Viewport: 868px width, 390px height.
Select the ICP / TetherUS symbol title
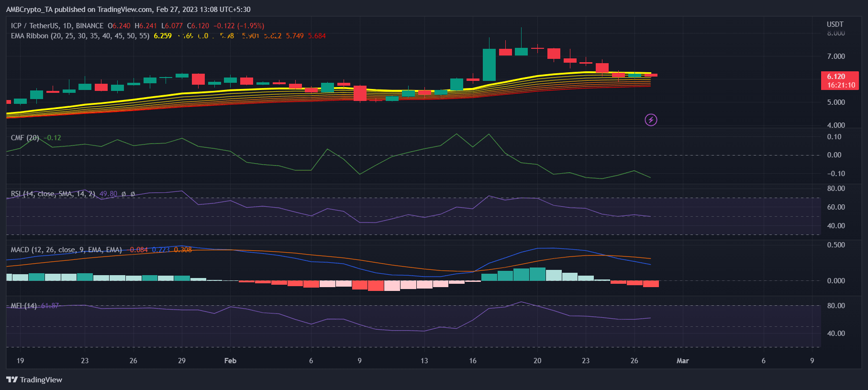[x=56, y=26]
